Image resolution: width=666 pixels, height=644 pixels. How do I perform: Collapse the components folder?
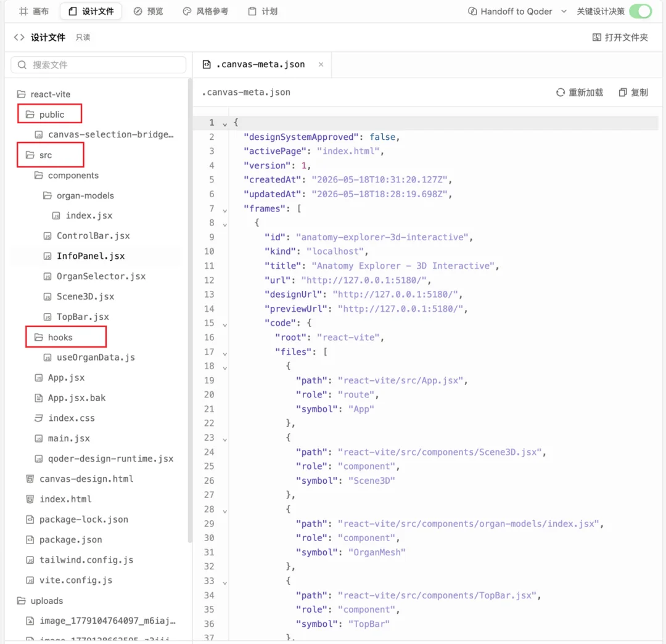66,175
